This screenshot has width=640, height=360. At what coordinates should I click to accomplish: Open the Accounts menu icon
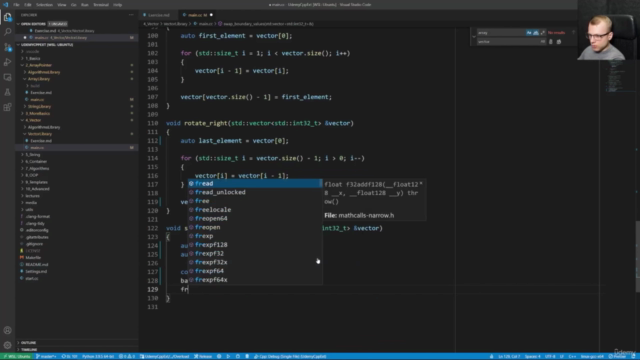(7, 330)
